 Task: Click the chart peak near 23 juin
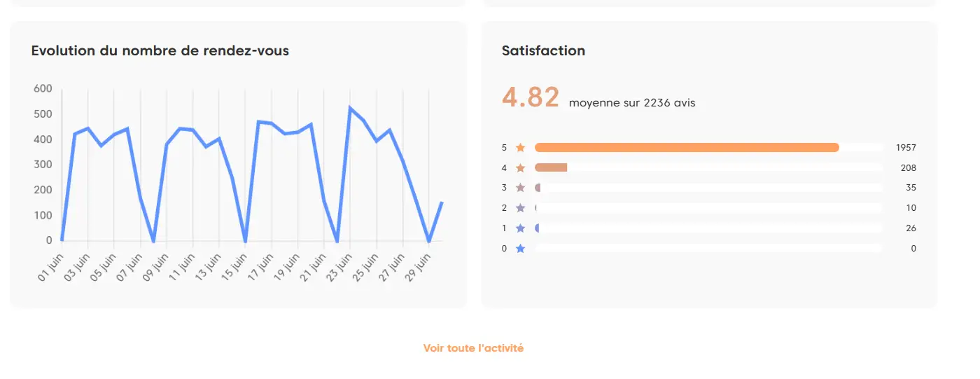click(350, 108)
